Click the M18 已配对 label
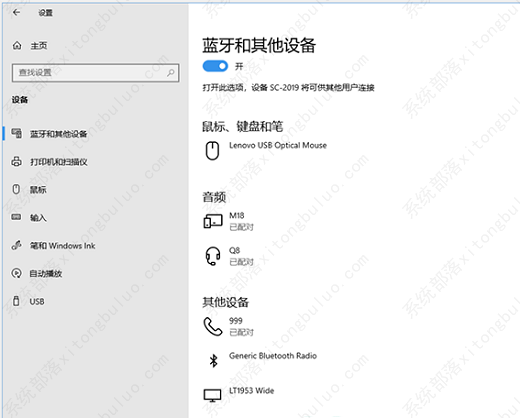520x418 pixels. [242, 227]
